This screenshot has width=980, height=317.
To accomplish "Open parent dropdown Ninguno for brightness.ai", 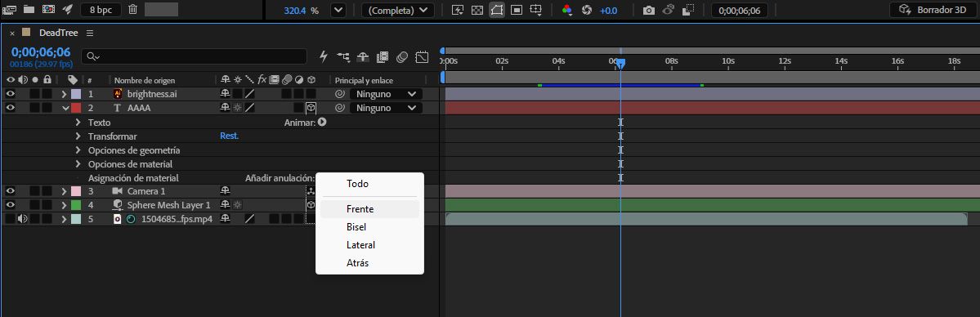I will click(387, 94).
